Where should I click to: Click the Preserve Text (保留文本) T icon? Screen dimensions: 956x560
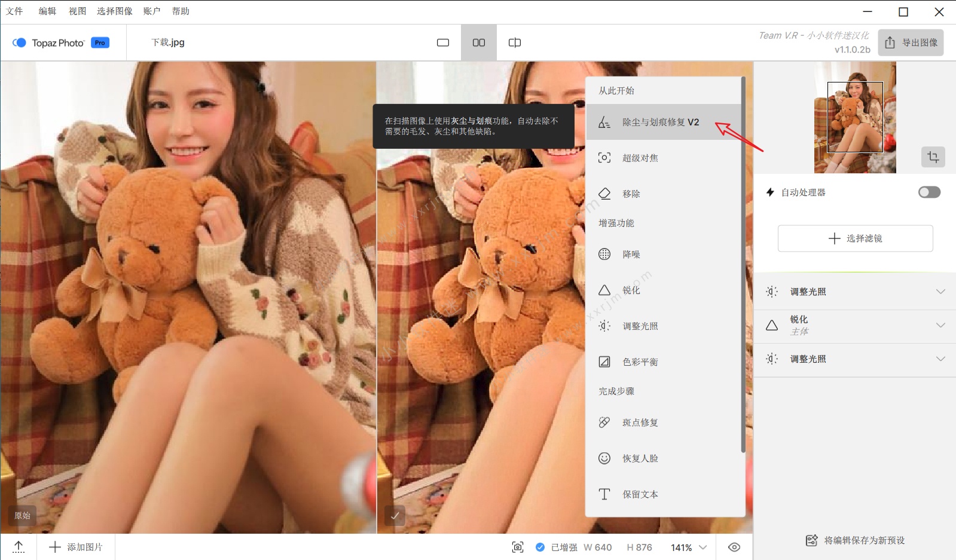[604, 494]
